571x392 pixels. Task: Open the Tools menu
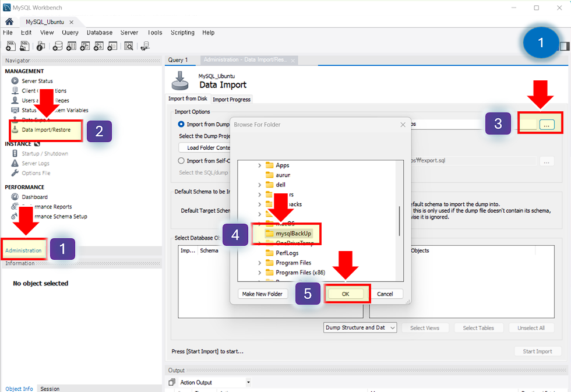click(155, 33)
